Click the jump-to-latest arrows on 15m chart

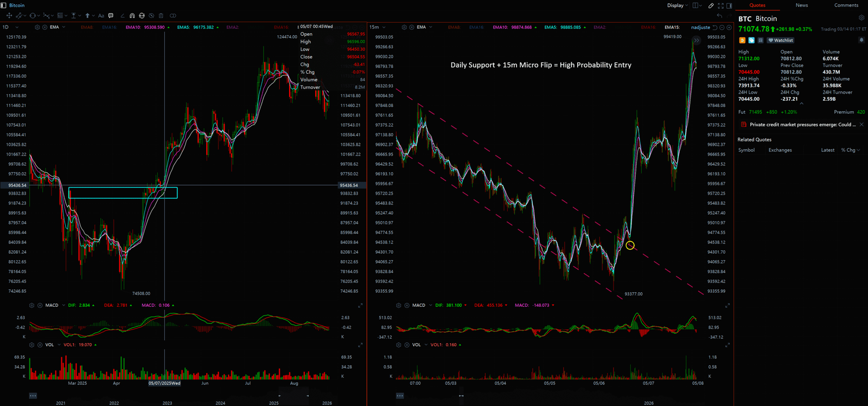coord(697,41)
